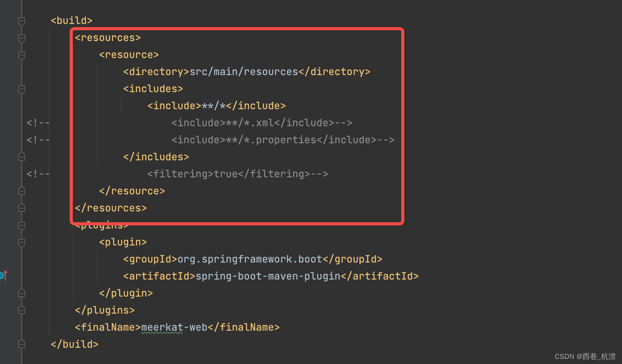Click the </plugin> closing tag

point(126,293)
